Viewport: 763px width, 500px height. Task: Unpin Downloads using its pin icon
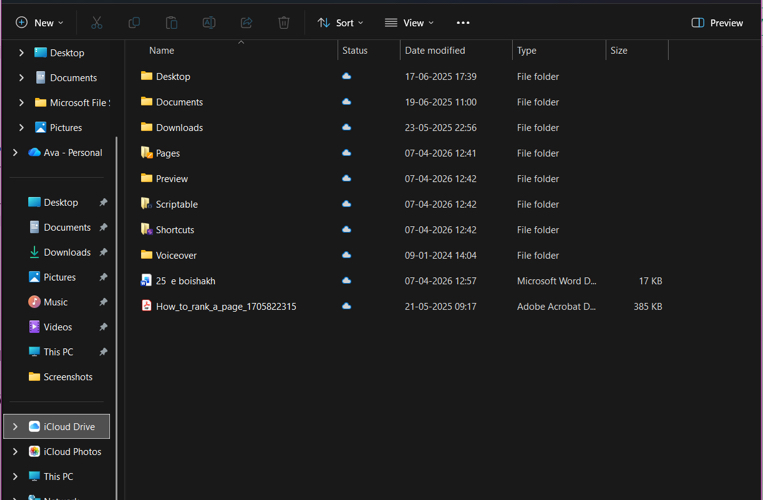[x=103, y=253]
